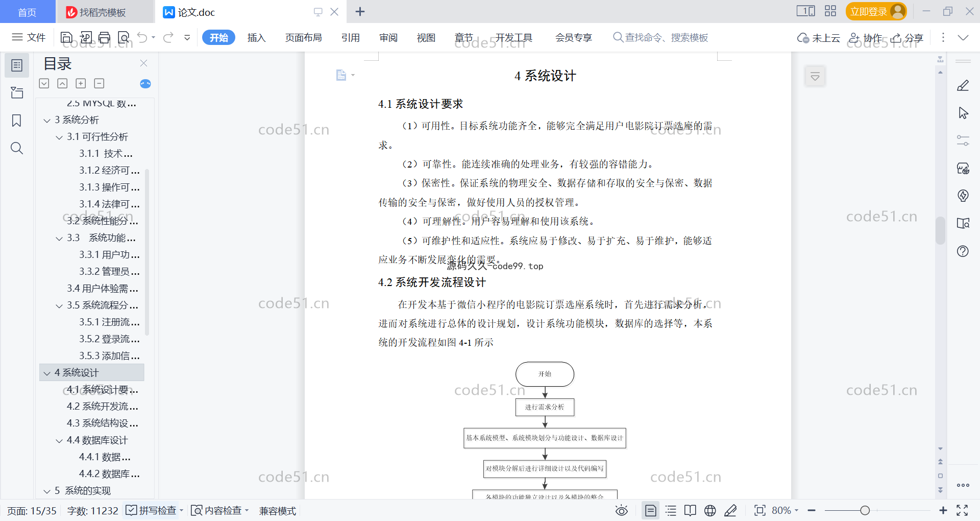Viewport: 980px width, 521px height.
Task: Collapse the 3.5 系统流程分析 outline node
Action: click(59, 306)
